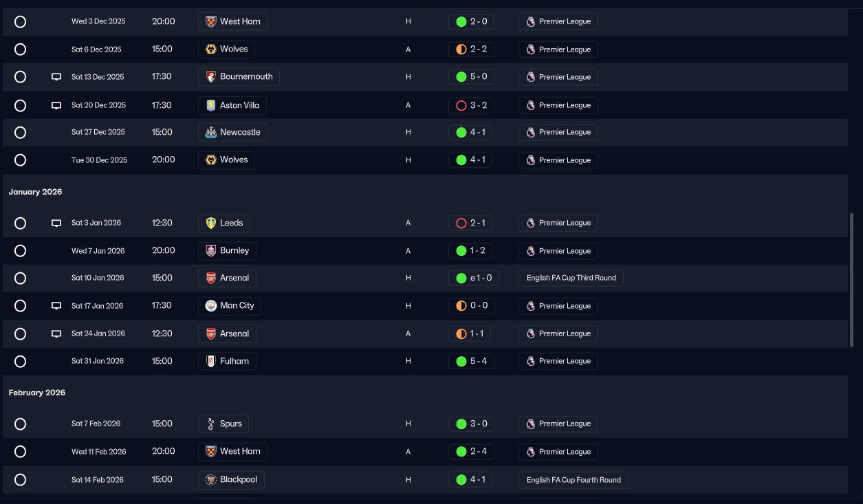Open the 5 - 4 result against Fulham
The height and width of the screenshot is (504, 863).
[471, 361]
